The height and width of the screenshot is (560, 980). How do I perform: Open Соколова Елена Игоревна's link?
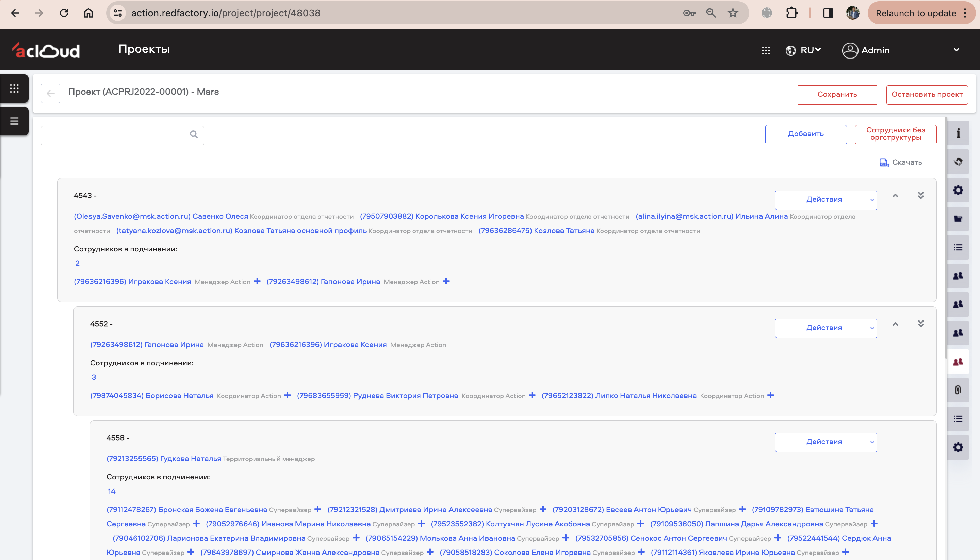point(515,552)
